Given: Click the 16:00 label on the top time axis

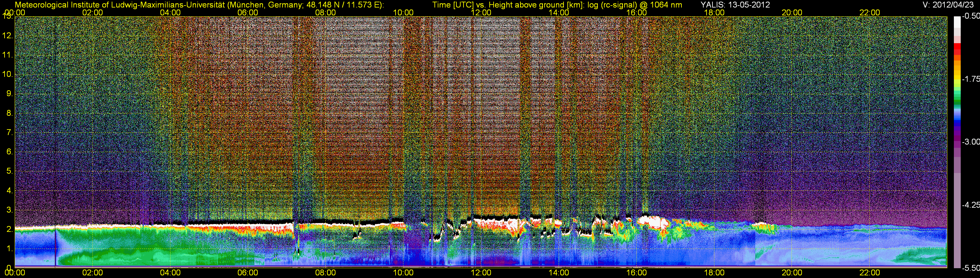Looking at the screenshot, I should pyautogui.click(x=636, y=12).
